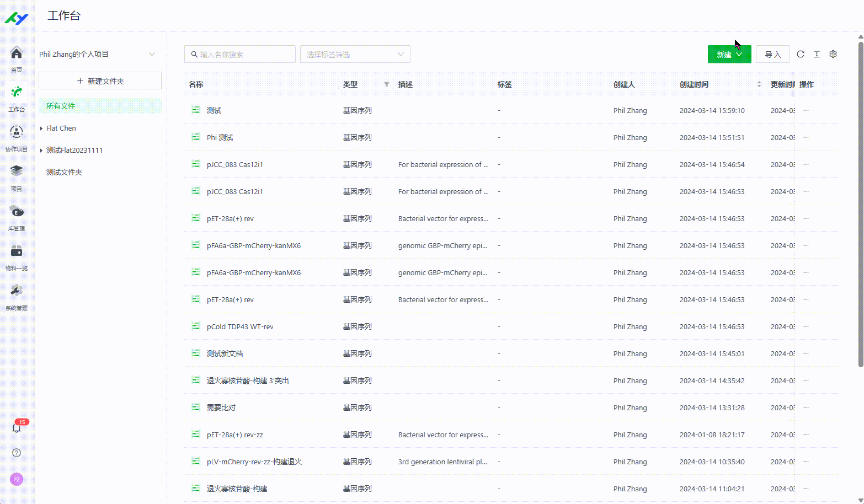Click the refresh icon next to 导入
Viewport: 864px width, 504px height.
[801, 54]
